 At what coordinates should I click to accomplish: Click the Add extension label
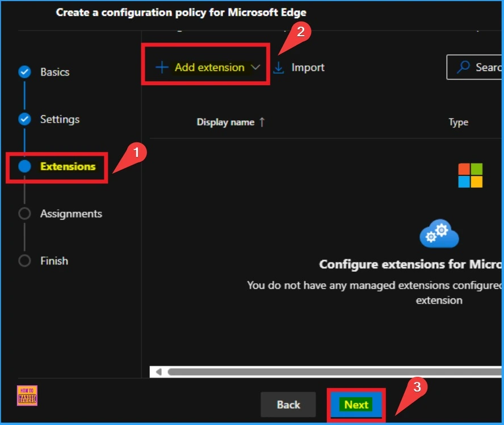click(x=209, y=68)
